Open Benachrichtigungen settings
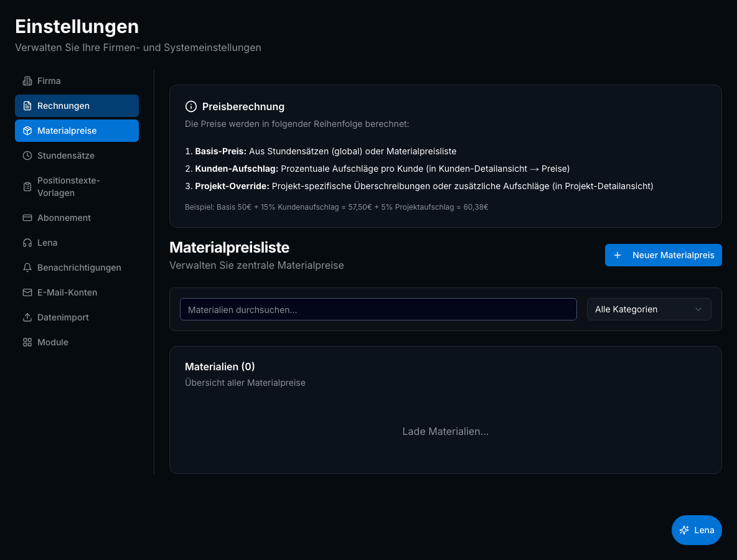737x560 pixels. click(77, 268)
